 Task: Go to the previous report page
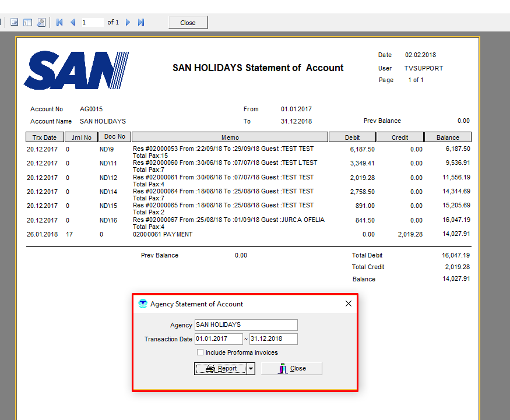[x=73, y=22]
